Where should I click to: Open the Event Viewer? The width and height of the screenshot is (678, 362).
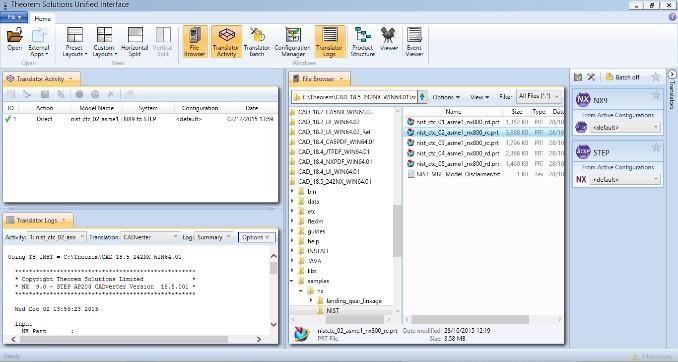414,42
